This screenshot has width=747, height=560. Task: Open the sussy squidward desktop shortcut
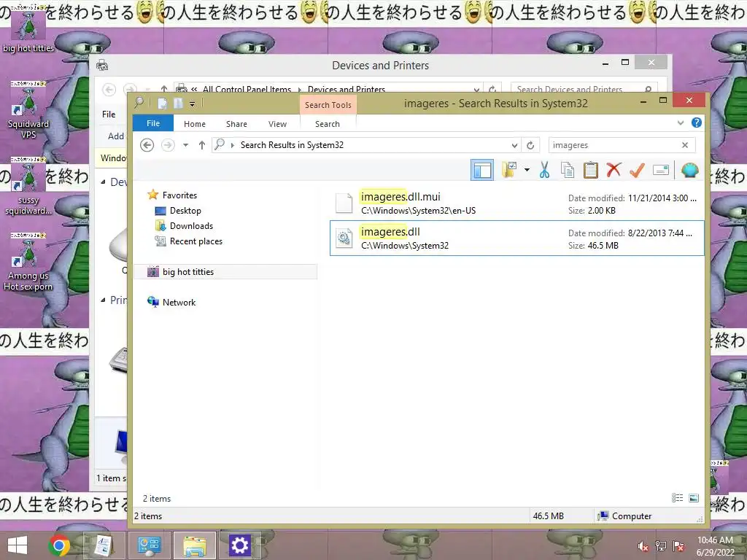pyautogui.click(x=28, y=187)
